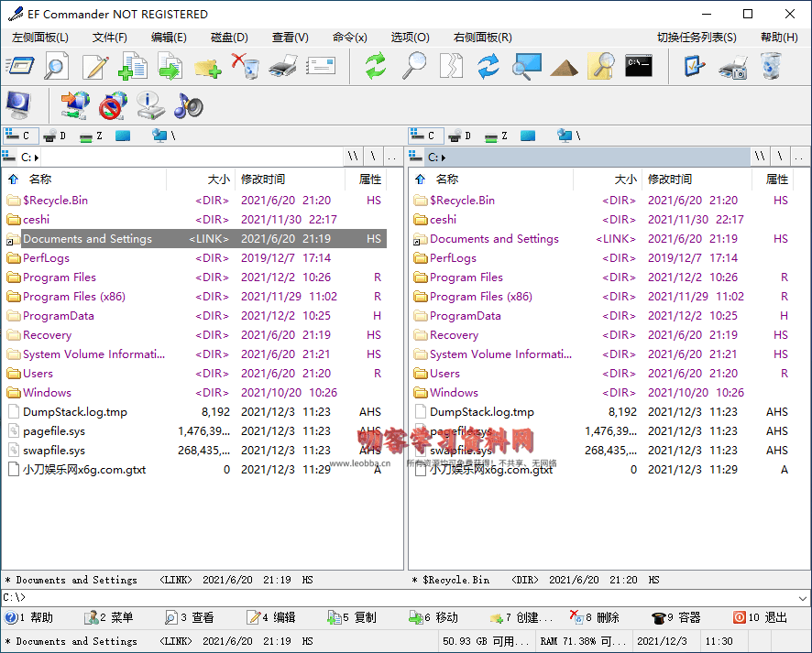The width and height of the screenshot is (812, 653).
Task: Open the 编辑(E) menu
Action: (169, 38)
